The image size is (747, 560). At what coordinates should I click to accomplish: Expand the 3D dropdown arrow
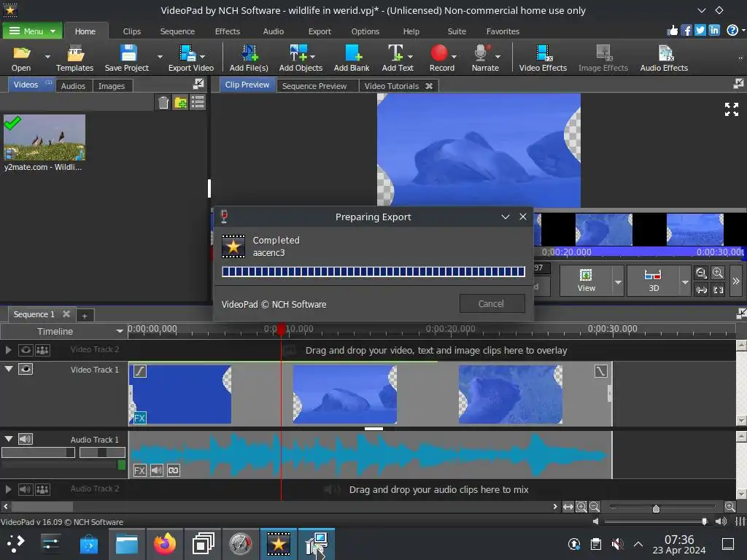(x=685, y=281)
